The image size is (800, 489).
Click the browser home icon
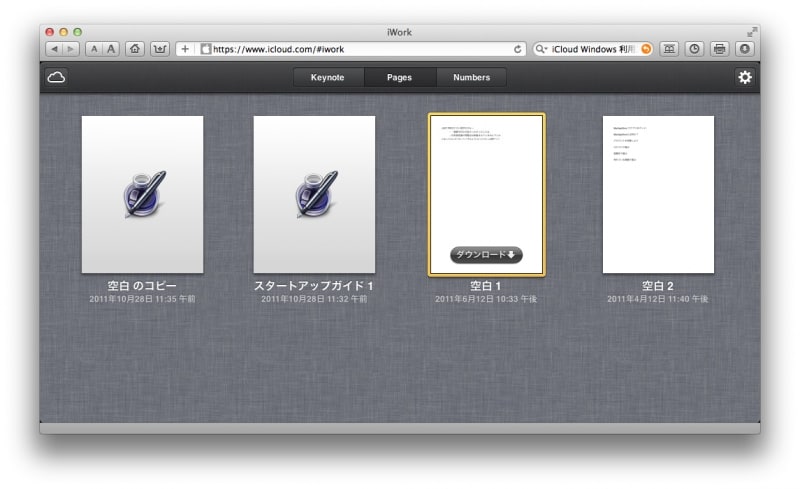pos(136,49)
